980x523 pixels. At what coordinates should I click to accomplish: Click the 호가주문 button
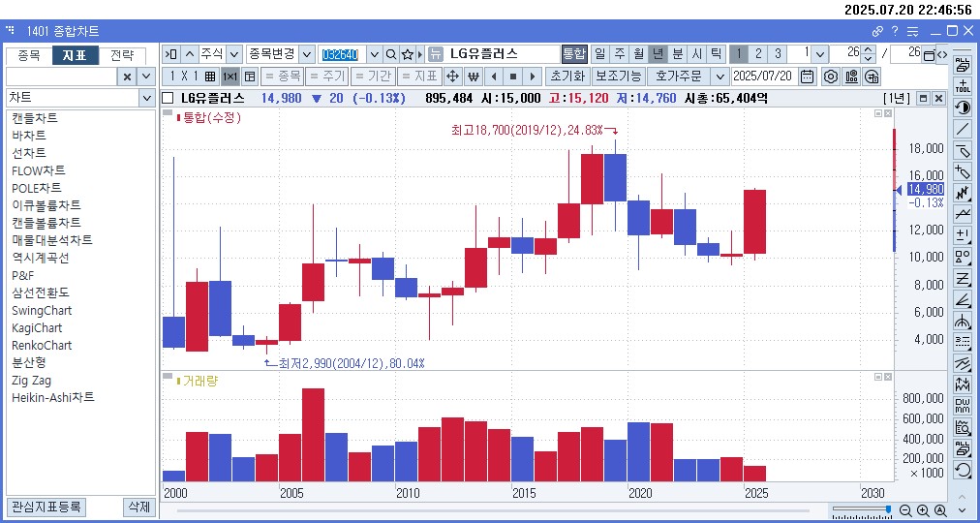[680, 77]
